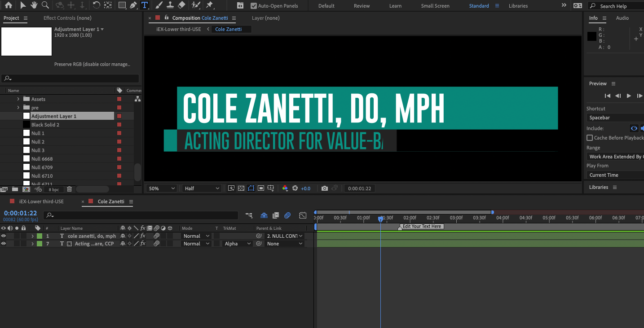Switch to the Review workspace

[362, 6]
